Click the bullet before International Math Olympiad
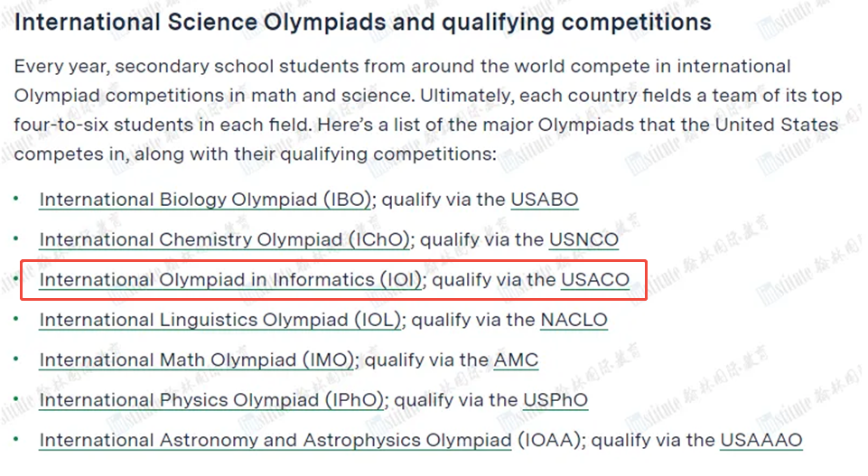The width and height of the screenshot is (868, 476). point(16,359)
